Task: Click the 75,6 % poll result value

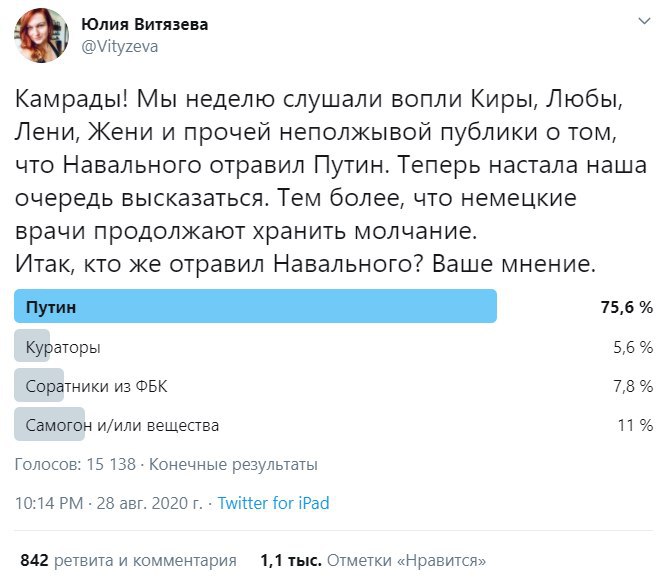Action: 627,308
